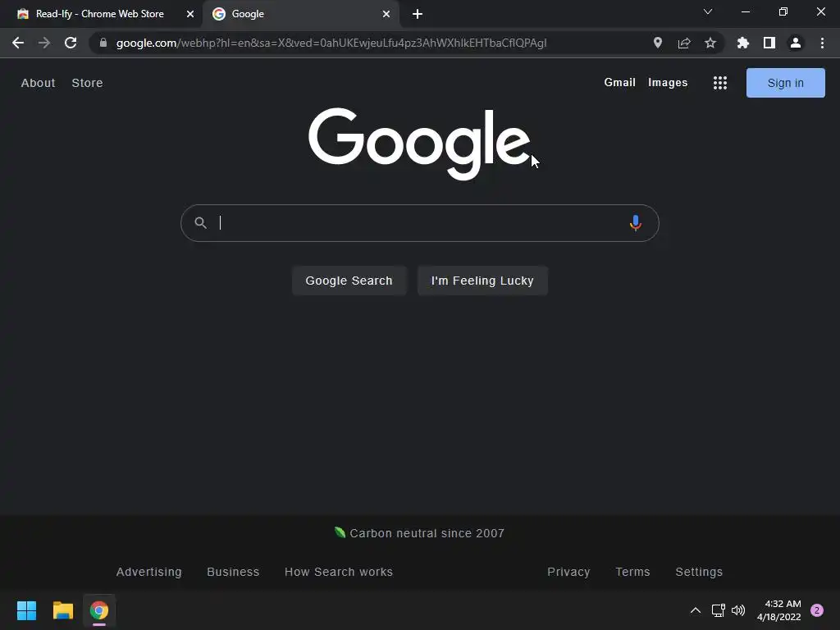
Task: Open the About link
Action: 38,83
